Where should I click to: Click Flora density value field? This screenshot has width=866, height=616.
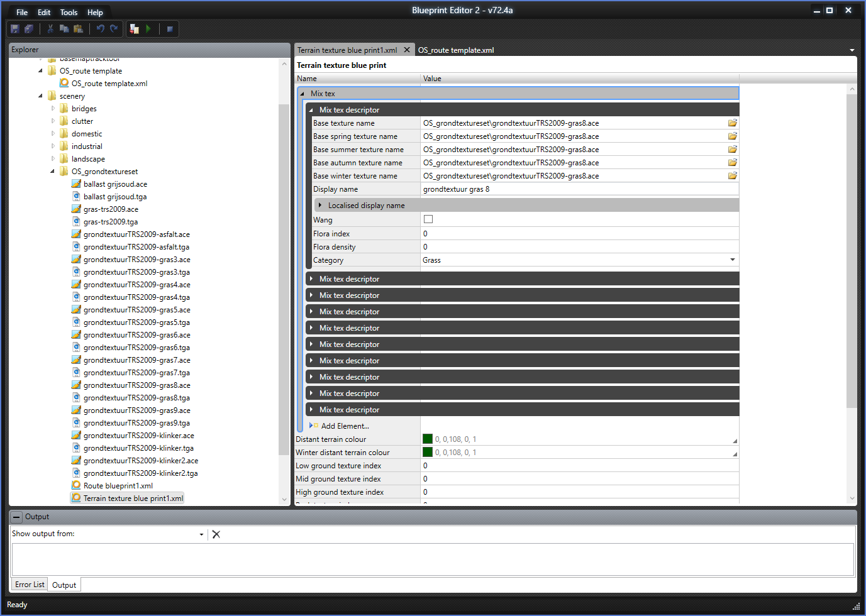(579, 247)
